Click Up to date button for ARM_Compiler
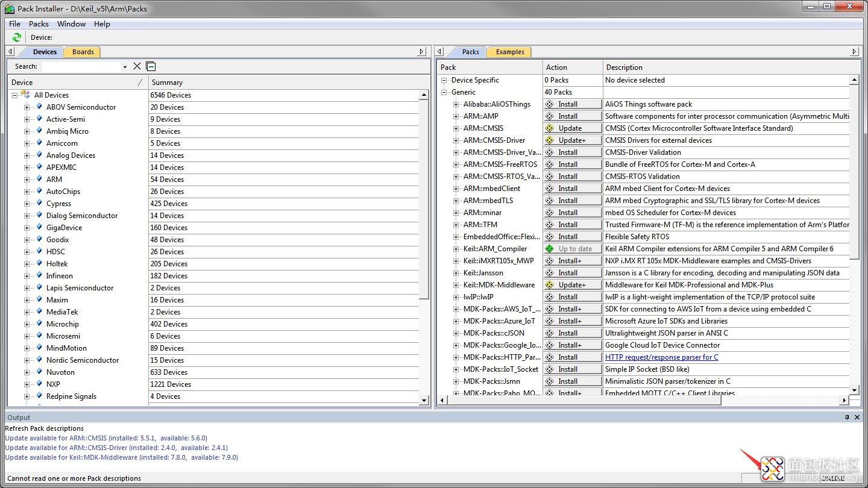The height and width of the screenshot is (488, 868). tap(573, 249)
